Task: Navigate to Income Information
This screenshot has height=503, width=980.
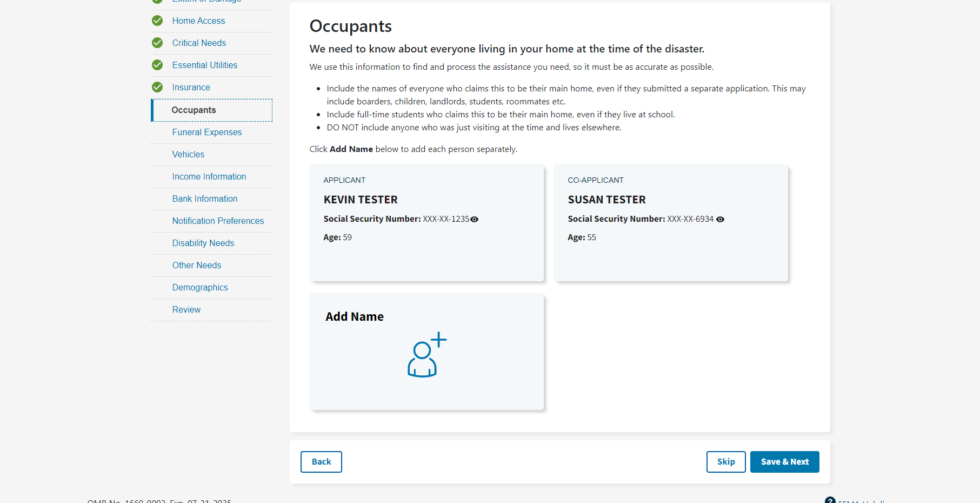Action: point(209,176)
